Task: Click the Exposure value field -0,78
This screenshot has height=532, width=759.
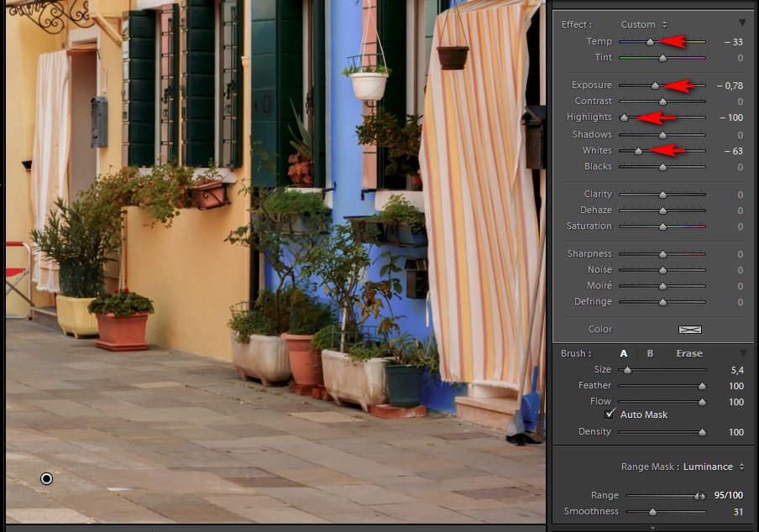Action: (730, 86)
